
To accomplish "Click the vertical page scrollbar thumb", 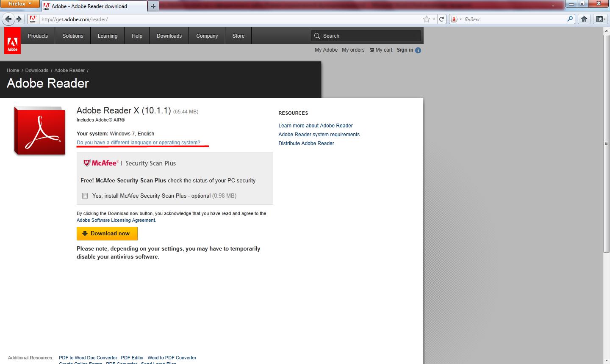I will tap(606, 144).
